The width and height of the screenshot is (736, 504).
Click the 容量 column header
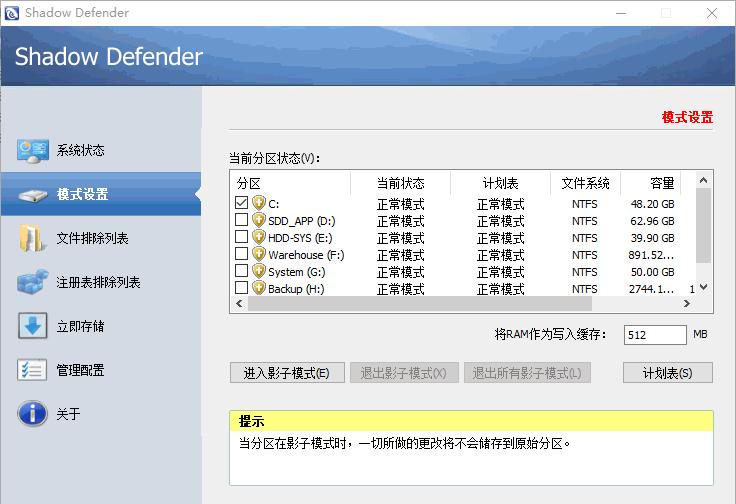651,183
